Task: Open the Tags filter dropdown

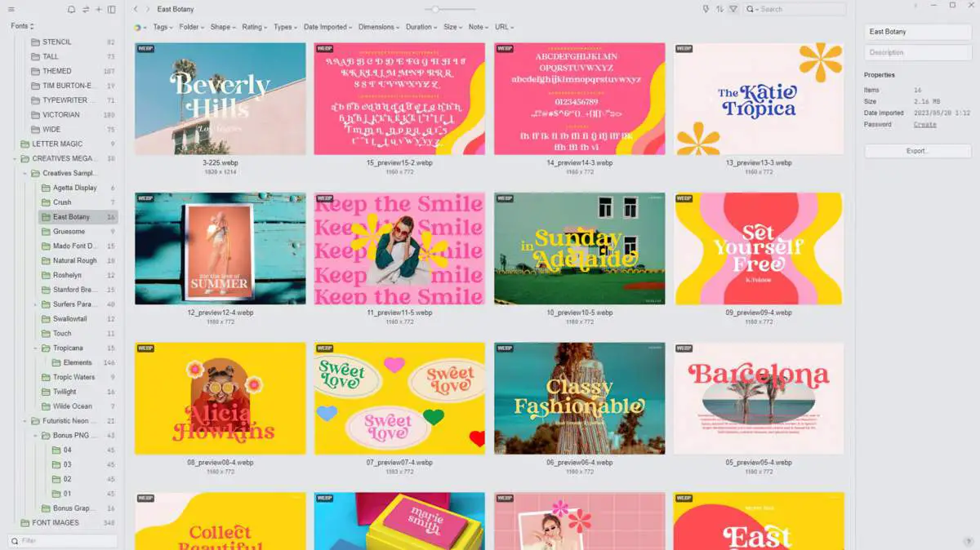Action: [x=163, y=27]
